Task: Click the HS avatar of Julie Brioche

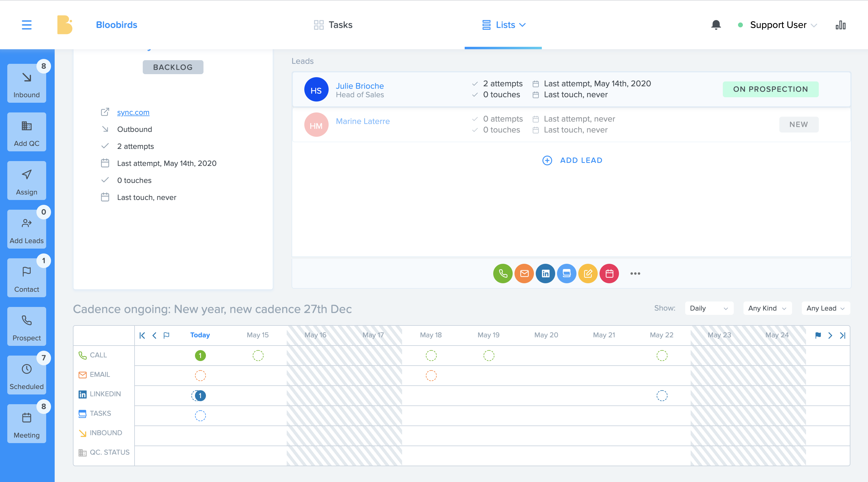Action: click(316, 90)
